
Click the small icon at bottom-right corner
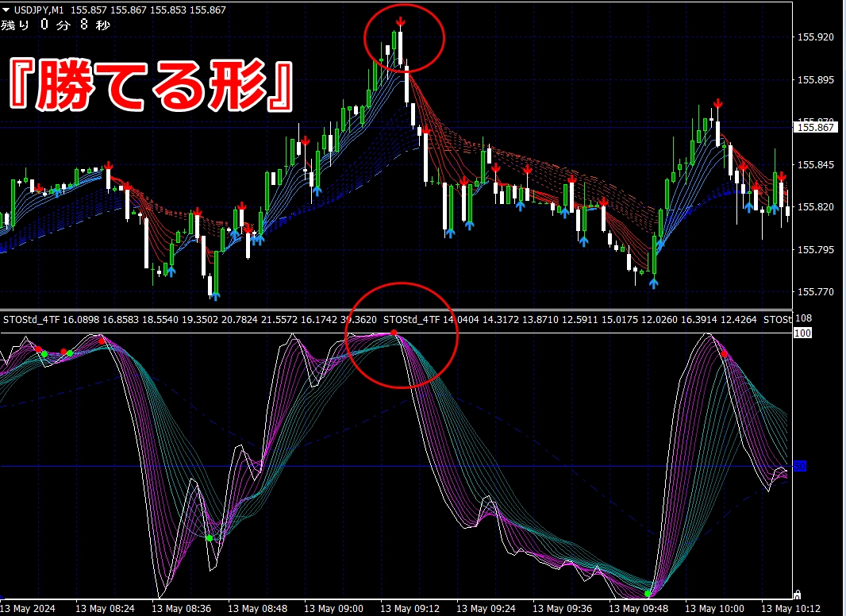click(797, 595)
